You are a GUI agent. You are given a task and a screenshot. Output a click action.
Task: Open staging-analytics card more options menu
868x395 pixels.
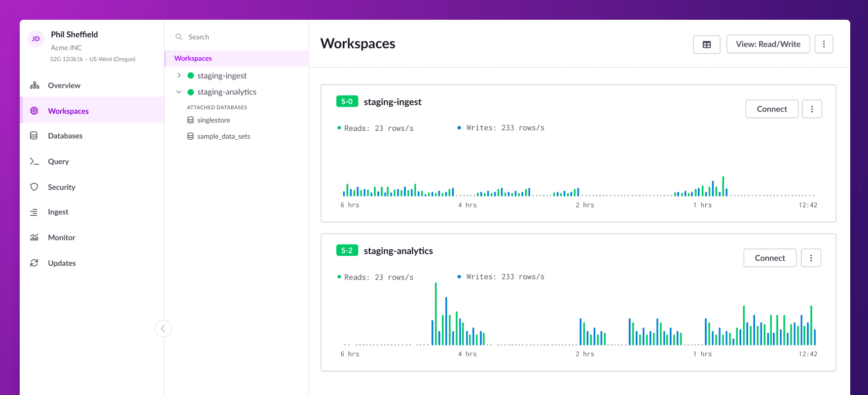pyautogui.click(x=811, y=258)
